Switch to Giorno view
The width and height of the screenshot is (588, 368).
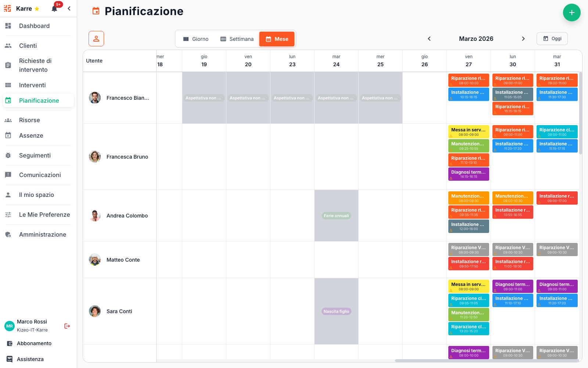coord(196,39)
